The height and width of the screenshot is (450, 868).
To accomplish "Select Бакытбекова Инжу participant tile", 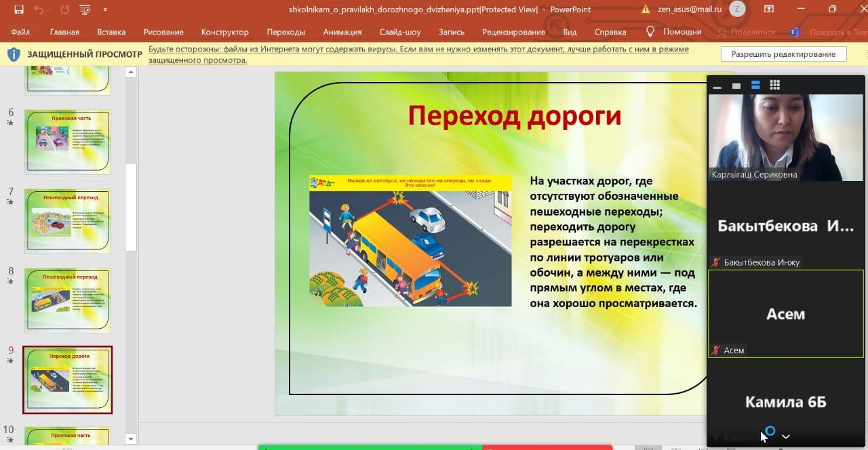I will 786,226.
